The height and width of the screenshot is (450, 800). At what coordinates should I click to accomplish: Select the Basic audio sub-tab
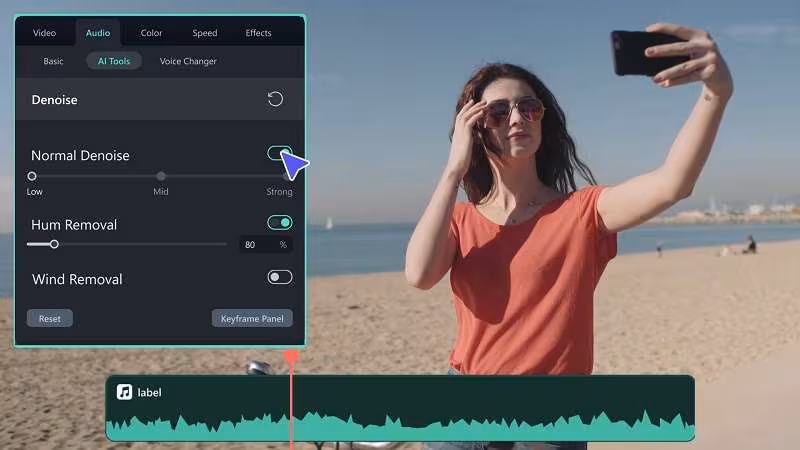(54, 61)
